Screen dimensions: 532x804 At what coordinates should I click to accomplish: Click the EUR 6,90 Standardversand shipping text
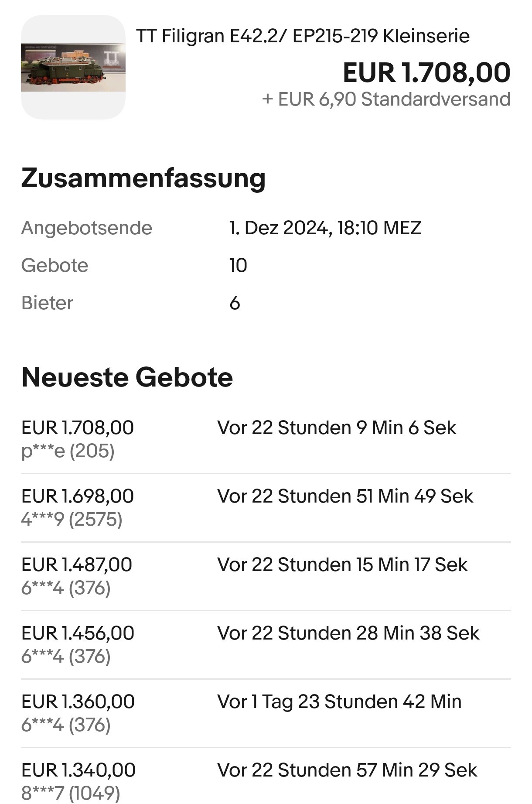(386, 99)
